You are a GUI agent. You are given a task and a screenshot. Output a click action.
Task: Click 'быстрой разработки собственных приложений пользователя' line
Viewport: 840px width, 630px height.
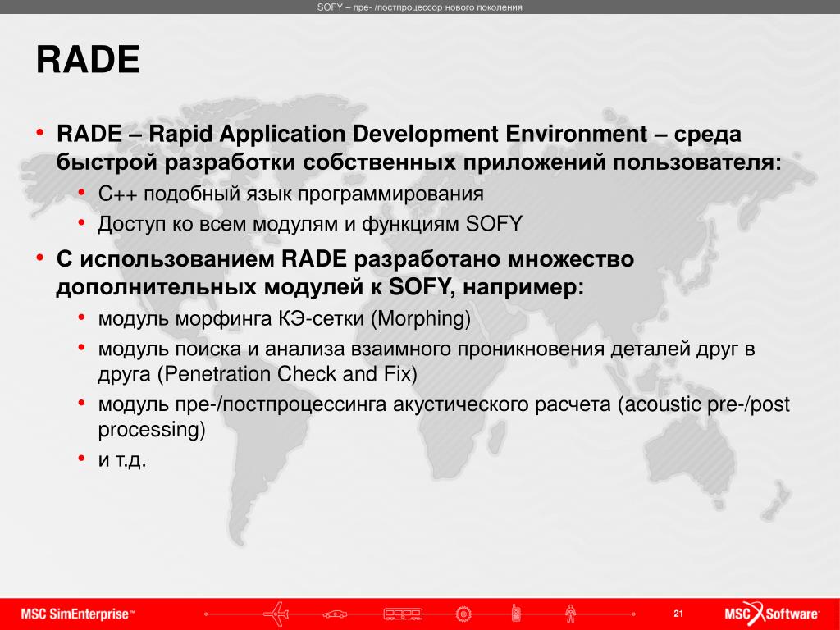pyautogui.click(x=419, y=162)
